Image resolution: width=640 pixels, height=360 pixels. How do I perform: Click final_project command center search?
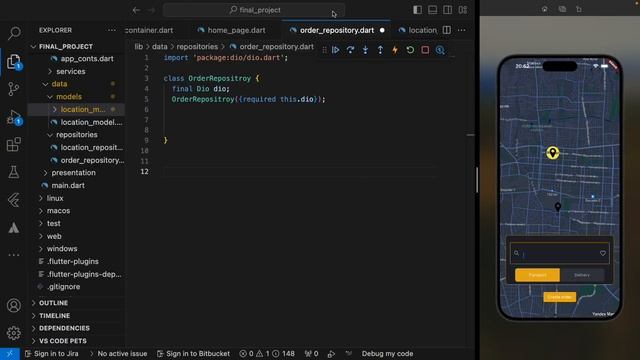coord(254,10)
